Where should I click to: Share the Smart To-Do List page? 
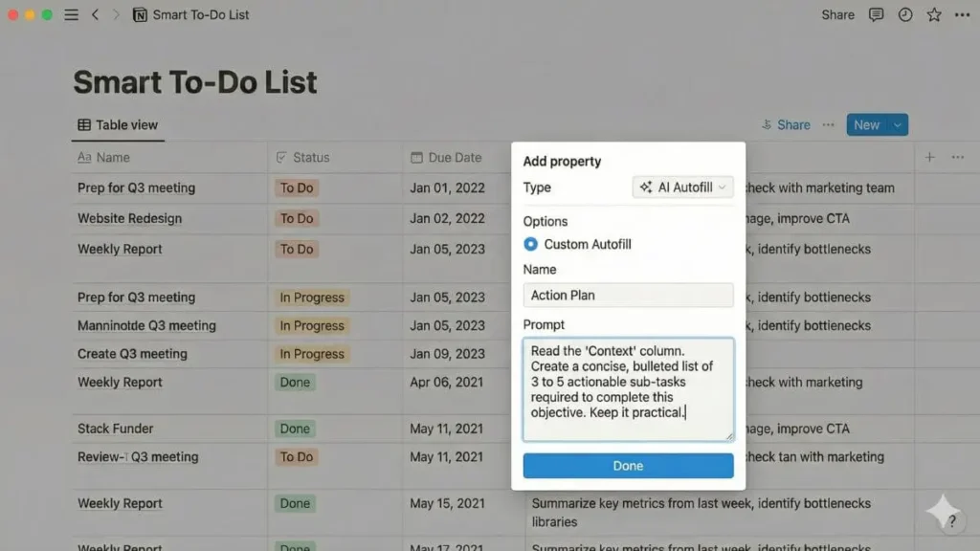836,14
